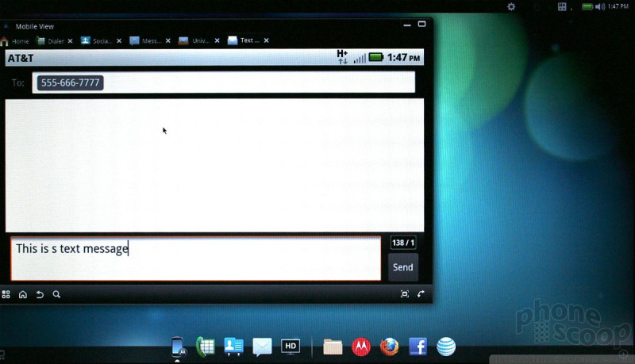The height and width of the screenshot is (364, 635).
Task: Maximize the Mobile View window
Action: coord(421,24)
